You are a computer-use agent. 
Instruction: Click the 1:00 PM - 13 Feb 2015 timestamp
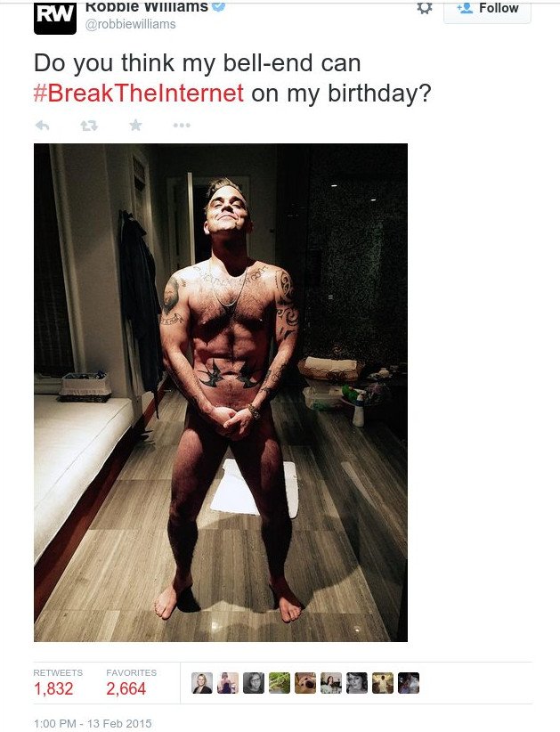[x=93, y=723]
